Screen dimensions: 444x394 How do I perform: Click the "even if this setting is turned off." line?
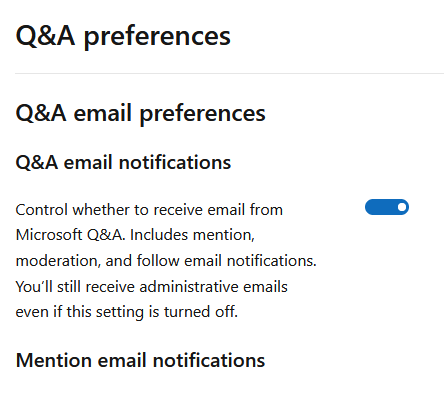(127, 312)
